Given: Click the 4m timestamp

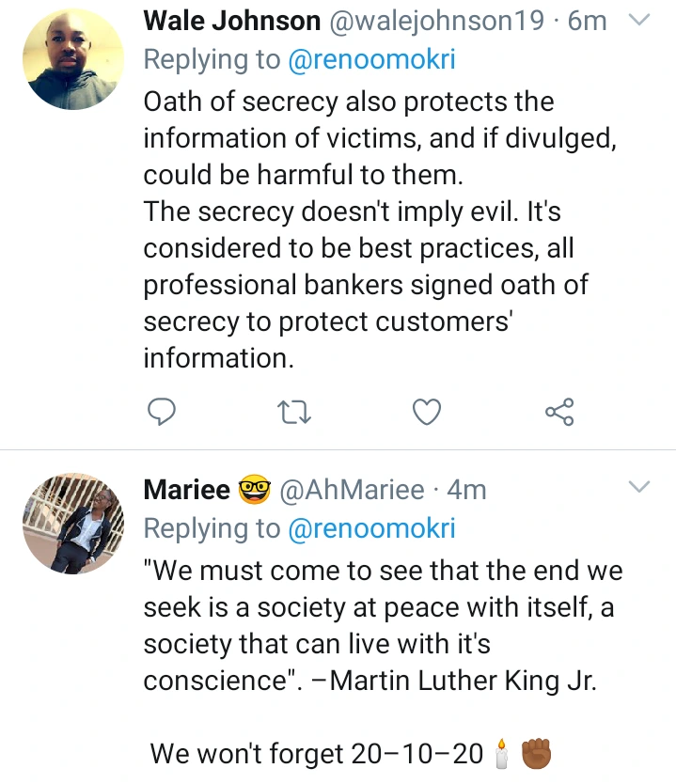Looking at the screenshot, I should pos(467,490).
